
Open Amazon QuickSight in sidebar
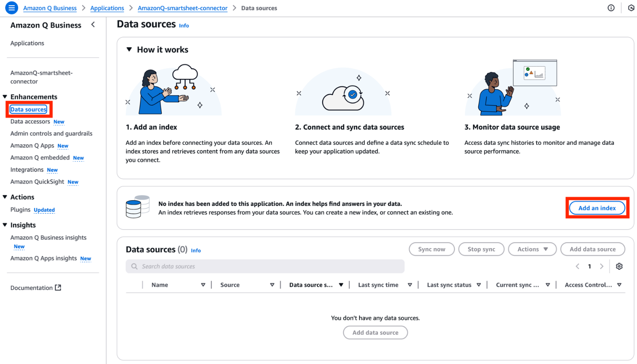tap(37, 182)
